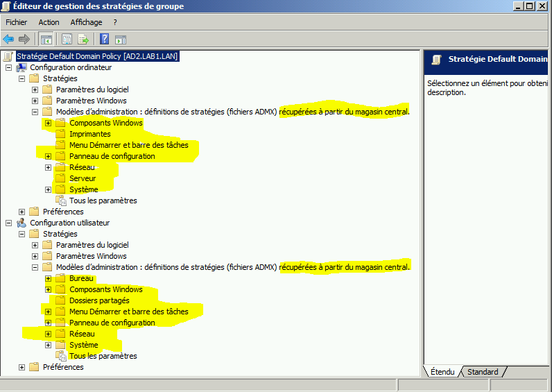Switch to the Étendu tab
This screenshot has width=552, height=392.
pyautogui.click(x=442, y=372)
